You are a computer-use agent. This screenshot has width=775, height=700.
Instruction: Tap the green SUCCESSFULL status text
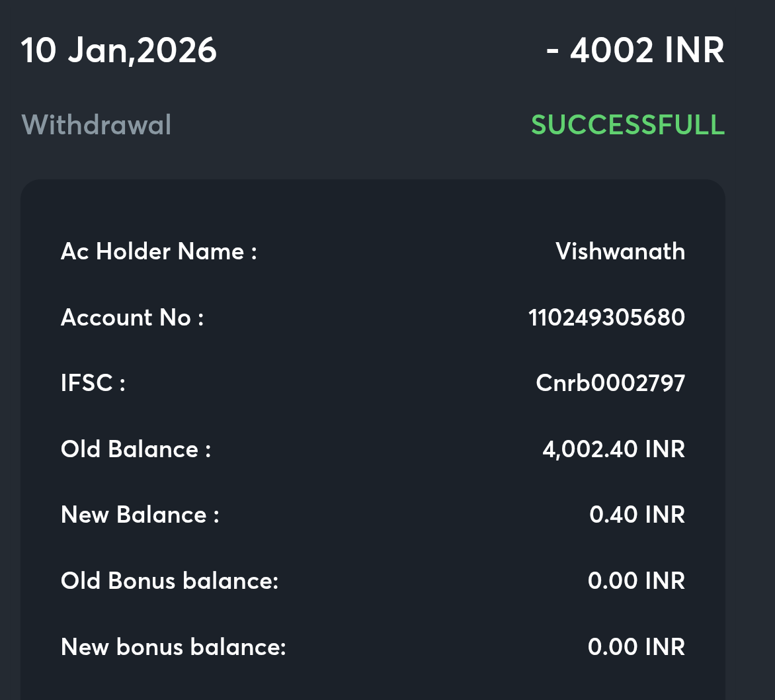coord(628,125)
